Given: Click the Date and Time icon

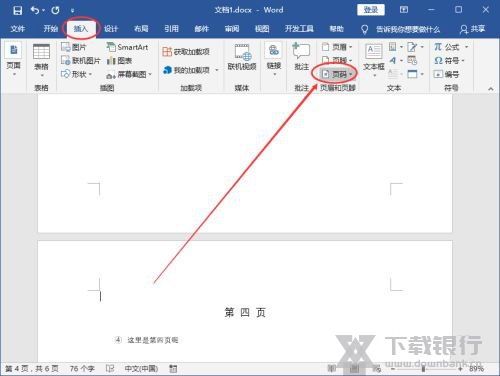Looking at the screenshot, I should [x=412, y=60].
